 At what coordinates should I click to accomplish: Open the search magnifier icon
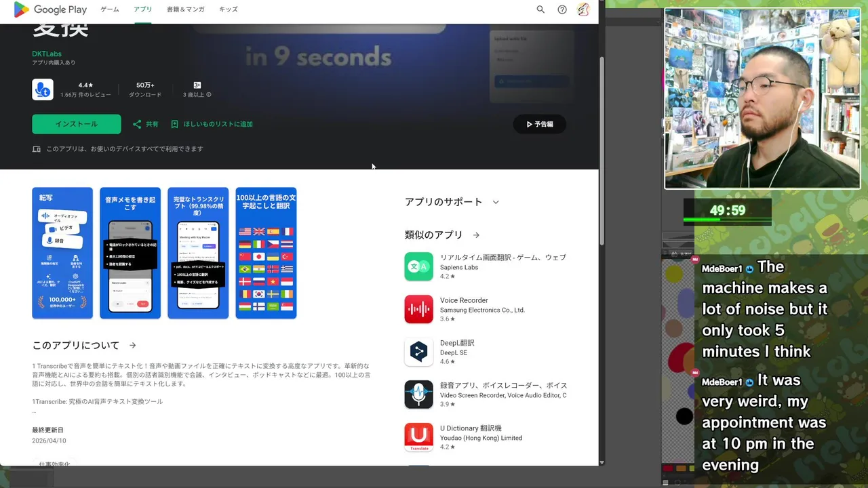(540, 9)
